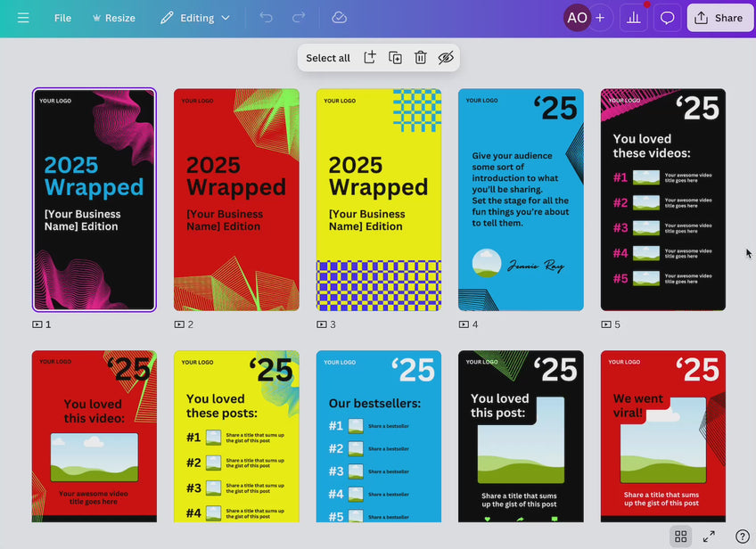Image resolution: width=756 pixels, height=549 pixels.
Task: Toggle page visibility with the eye-slash icon
Action: tap(445, 57)
